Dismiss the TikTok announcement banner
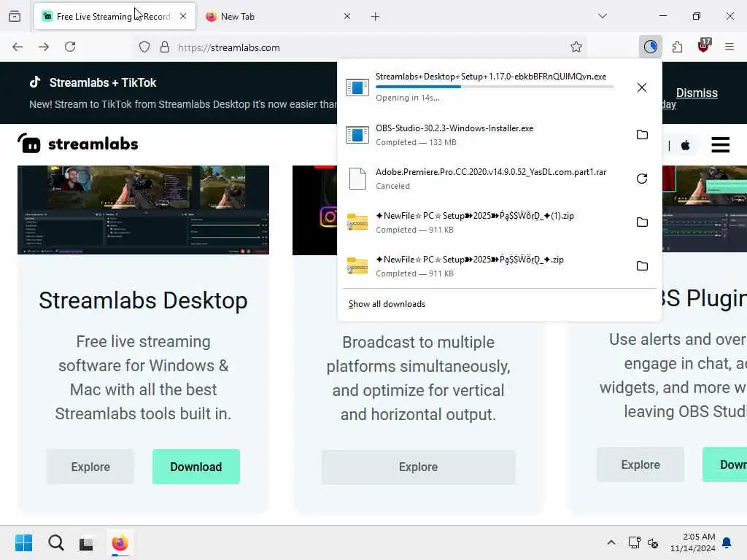The height and width of the screenshot is (560, 747). coord(697,93)
